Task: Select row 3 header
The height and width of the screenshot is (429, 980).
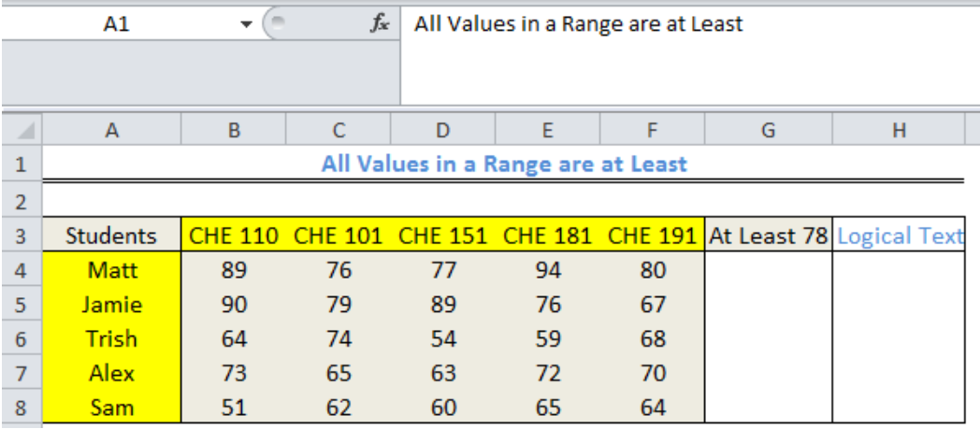Action: click(22, 236)
